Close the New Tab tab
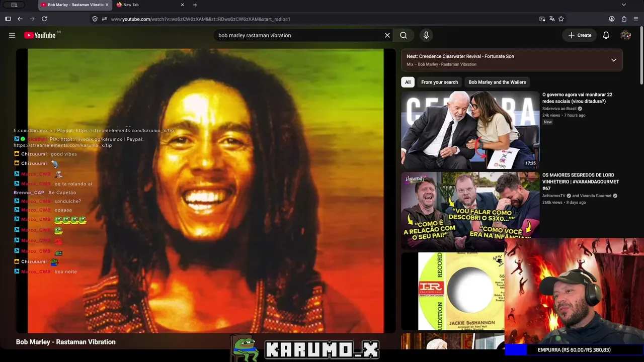This screenshot has width=644, height=362. tap(183, 5)
